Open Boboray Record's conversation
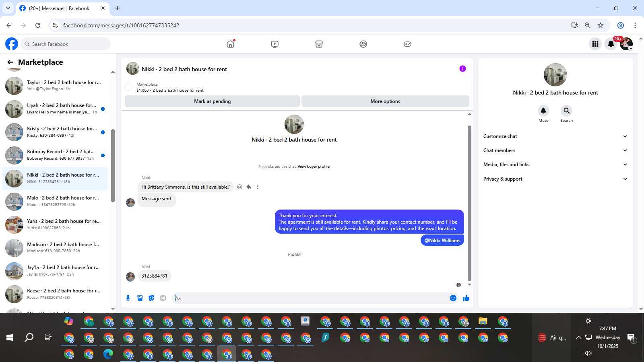This screenshot has width=644, height=362. 55,155
